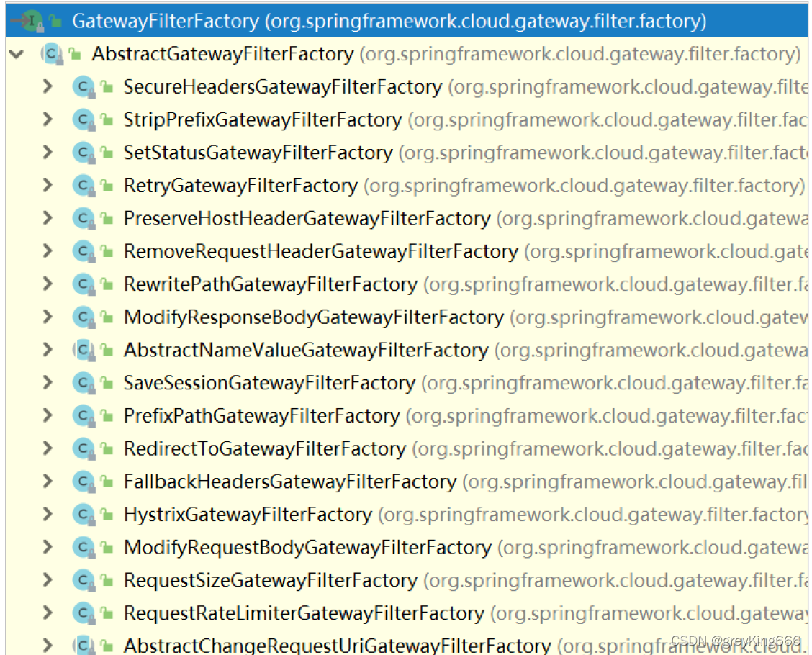Click the class icon beside SecureHeadersGatewayFilterFactory
812x655 pixels.
pyautogui.click(x=84, y=87)
